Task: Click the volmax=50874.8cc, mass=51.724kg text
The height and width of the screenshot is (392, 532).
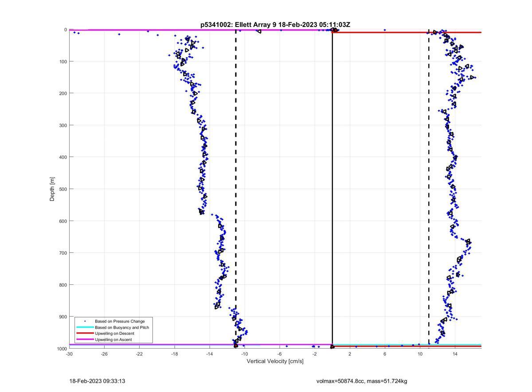Action: [362, 381]
